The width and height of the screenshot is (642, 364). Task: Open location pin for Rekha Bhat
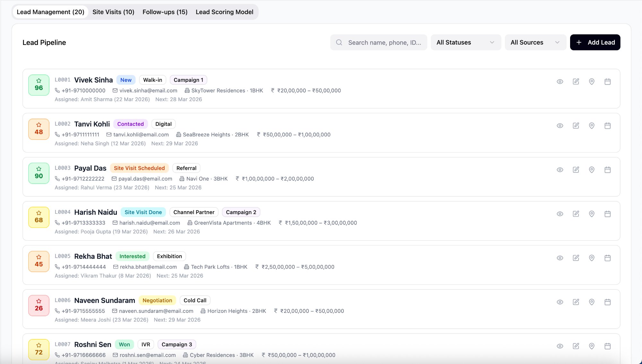592,258
